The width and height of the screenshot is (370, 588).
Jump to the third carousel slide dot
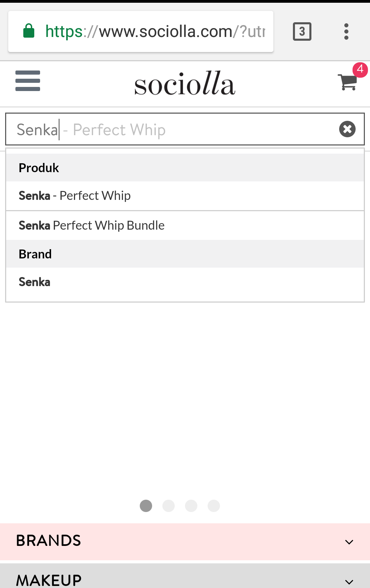pos(191,506)
